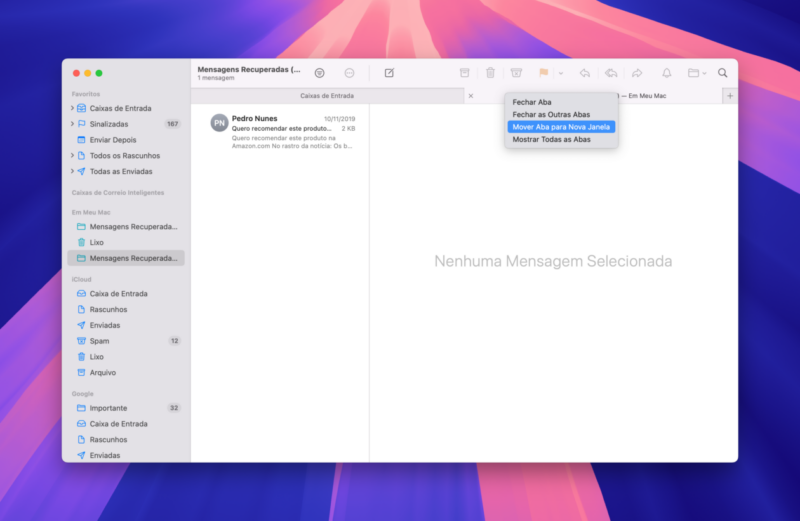Flag the message with orange flag
This screenshot has width=800, height=521.
[543, 73]
